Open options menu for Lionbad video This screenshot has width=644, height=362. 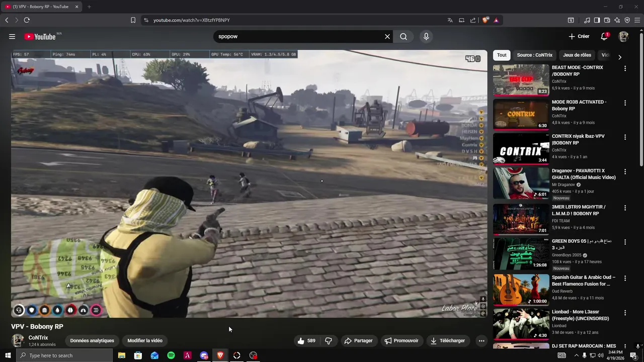click(x=625, y=312)
